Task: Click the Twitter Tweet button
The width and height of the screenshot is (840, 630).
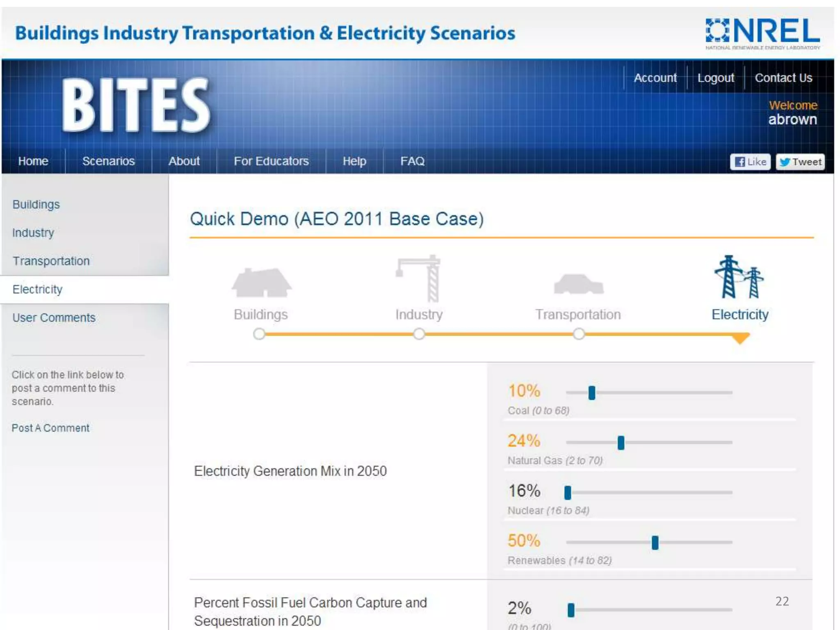Action: (800, 162)
